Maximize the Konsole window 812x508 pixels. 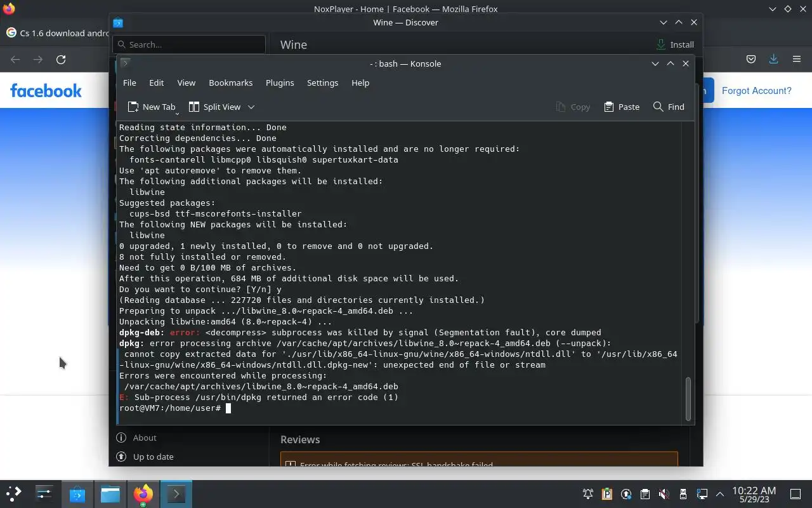[671, 63]
